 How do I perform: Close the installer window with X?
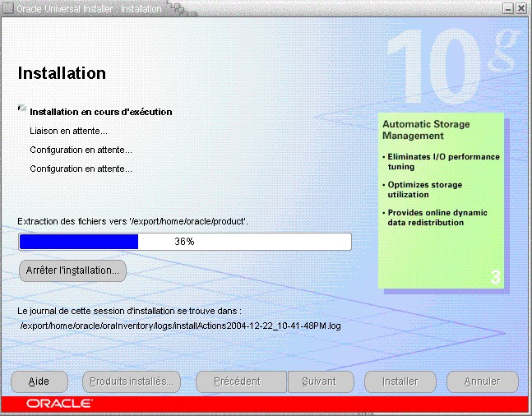click(x=521, y=8)
